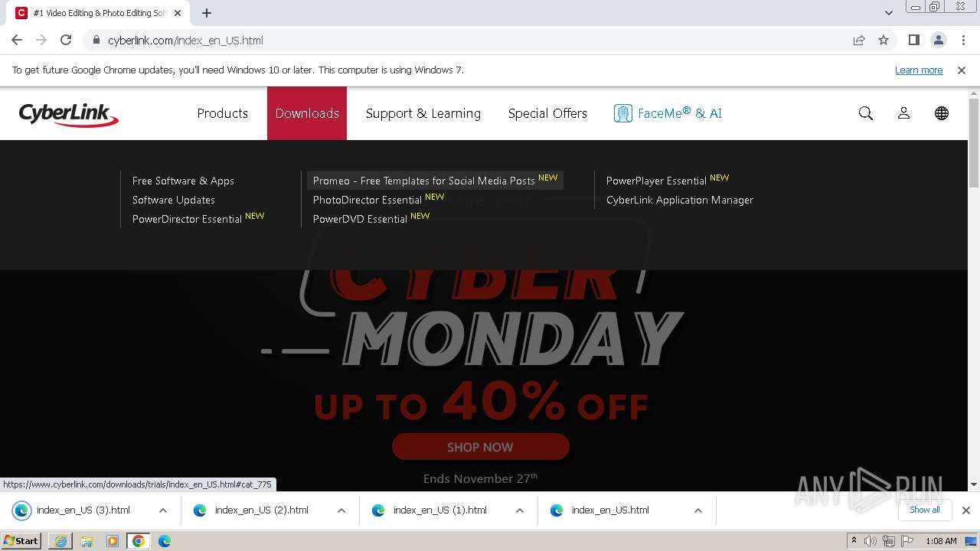Image resolution: width=980 pixels, height=551 pixels.
Task: Select Software Updates
Action: click(x=174, y=200)
